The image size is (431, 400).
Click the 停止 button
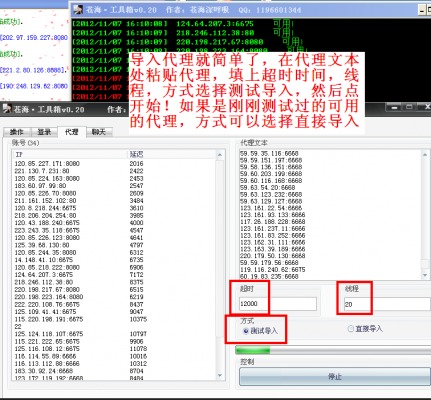tap(335, 377)
